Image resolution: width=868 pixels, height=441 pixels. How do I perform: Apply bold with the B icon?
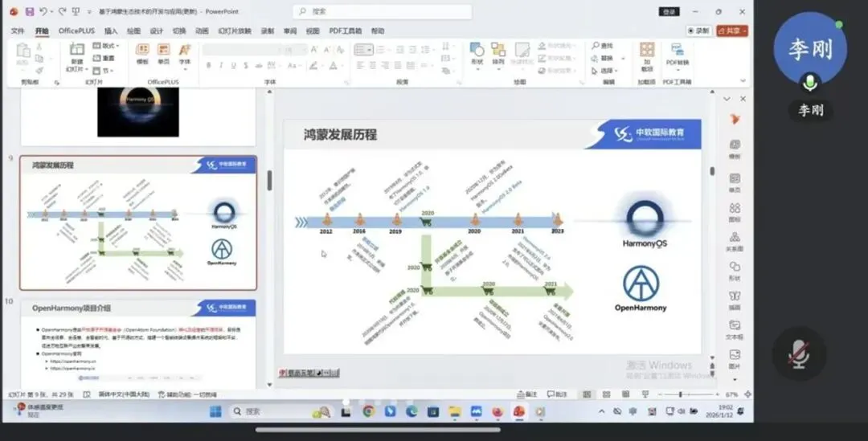[x=209, y=66]
